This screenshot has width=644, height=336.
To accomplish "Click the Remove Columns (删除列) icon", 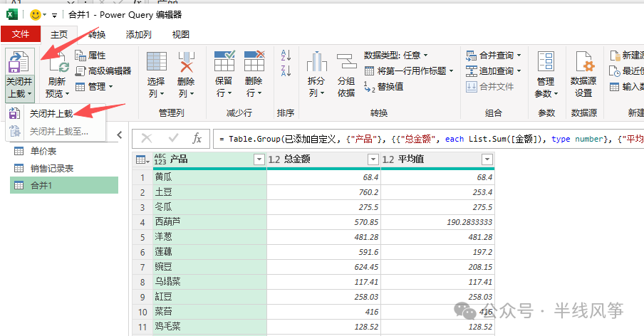I will pos(186,63).
